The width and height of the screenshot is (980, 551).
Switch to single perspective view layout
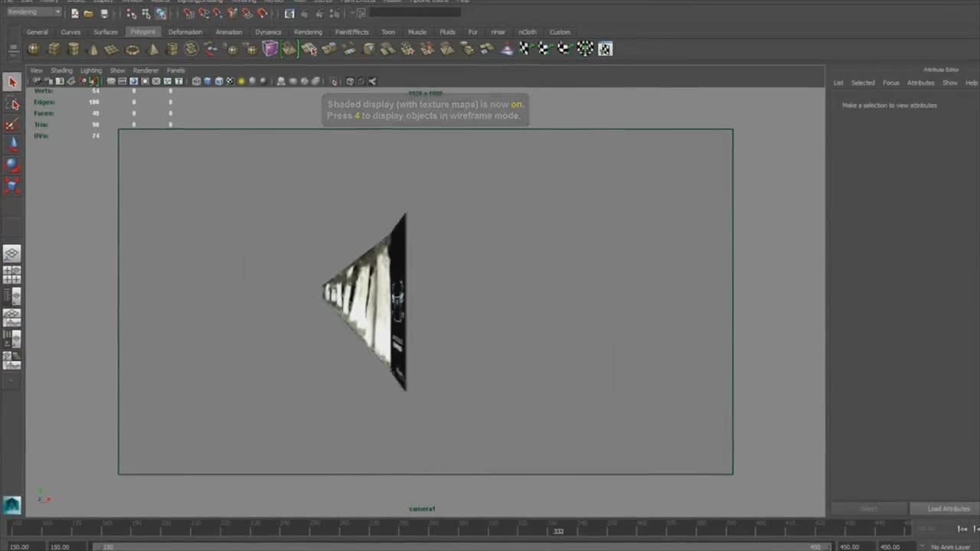11,253
